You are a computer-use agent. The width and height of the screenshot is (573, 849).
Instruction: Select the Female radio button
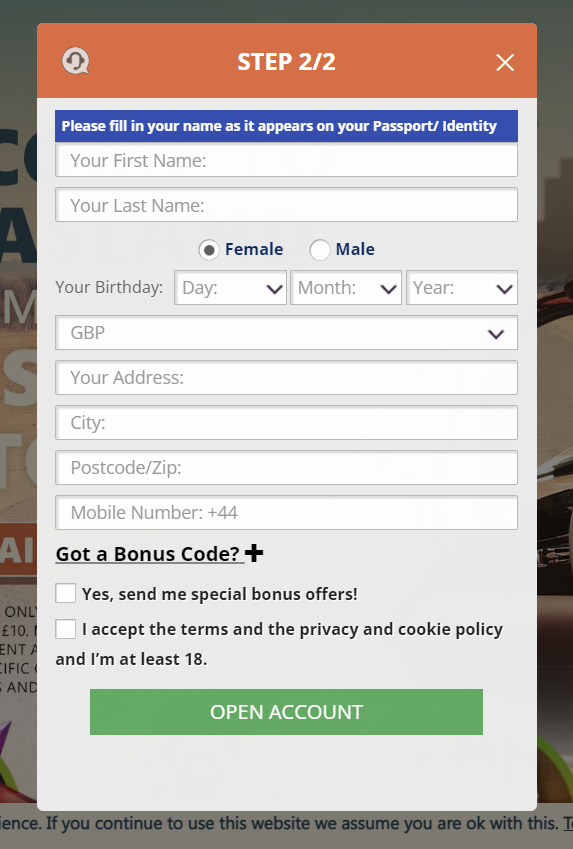209,250
